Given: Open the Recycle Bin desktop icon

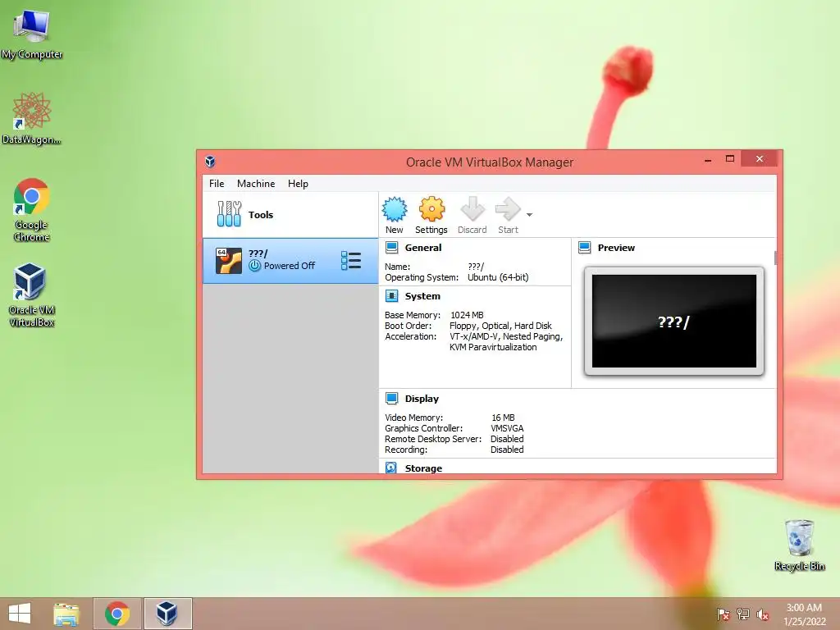Looking at the screenshot, I should pos(799,545).
